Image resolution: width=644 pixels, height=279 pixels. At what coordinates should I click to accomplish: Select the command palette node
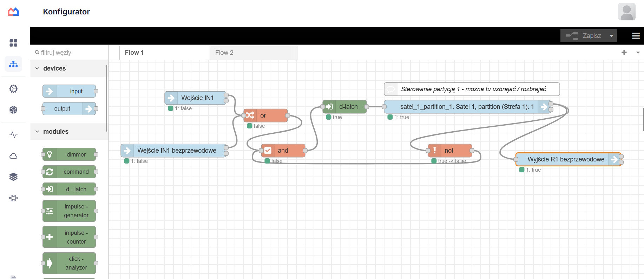tap(69, 172)
